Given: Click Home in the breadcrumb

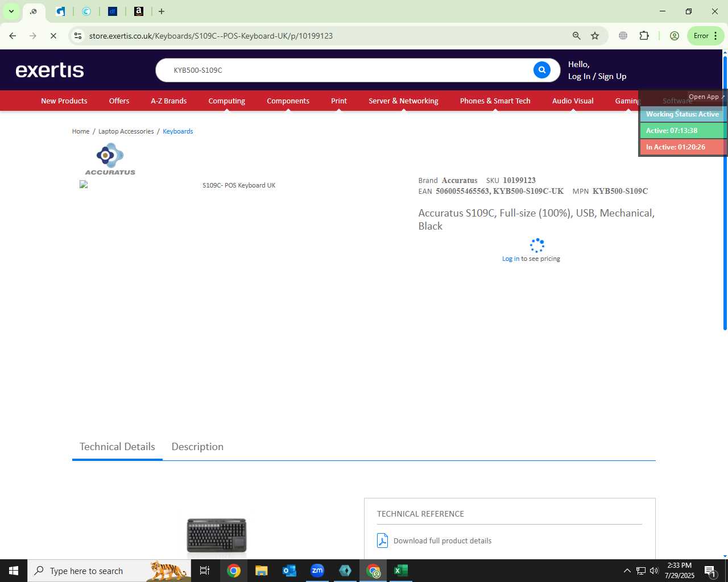Looking at the screenshot, I should pos(81,131).
